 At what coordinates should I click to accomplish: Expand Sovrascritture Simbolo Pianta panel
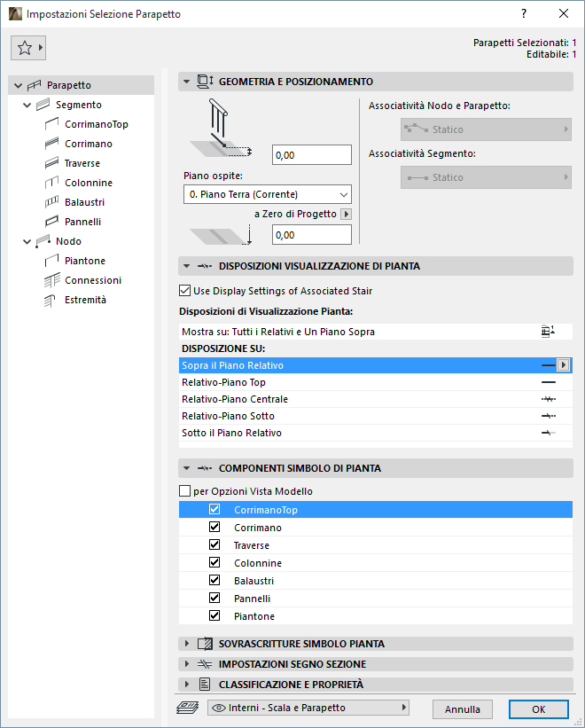187,644
